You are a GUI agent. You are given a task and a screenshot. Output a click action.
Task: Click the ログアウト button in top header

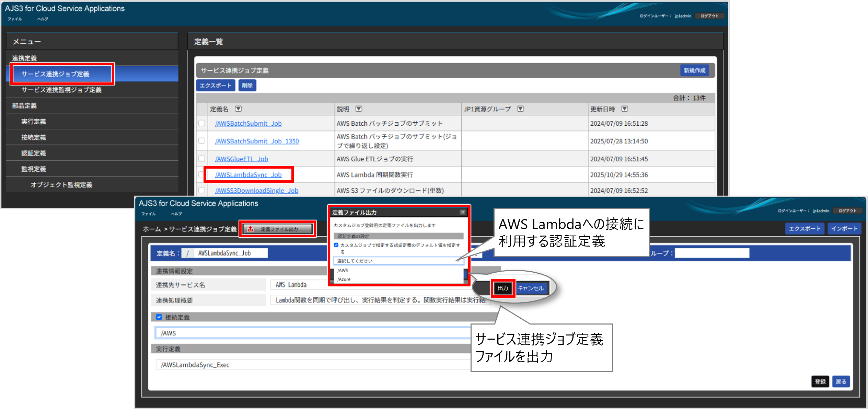click(x=709, y=16)
